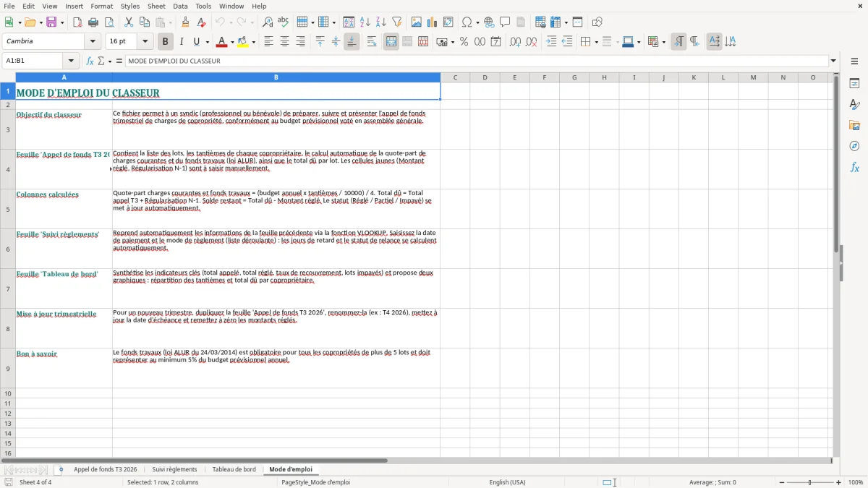This screenshot has width=868, height=488.
Task: Open the Tools menu
Action: coord(203,6)
